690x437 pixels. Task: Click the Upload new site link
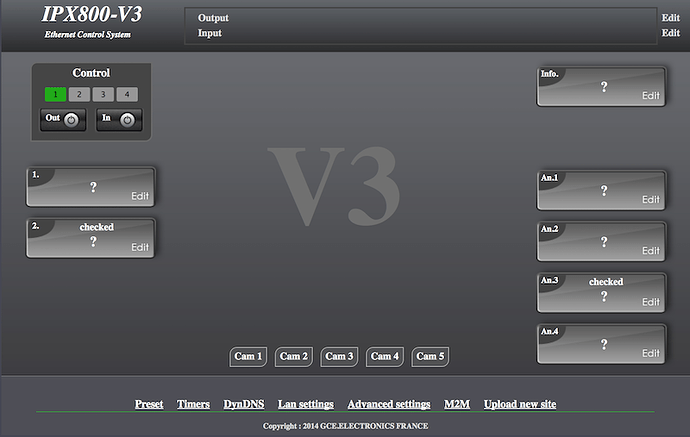click(520, 404)
